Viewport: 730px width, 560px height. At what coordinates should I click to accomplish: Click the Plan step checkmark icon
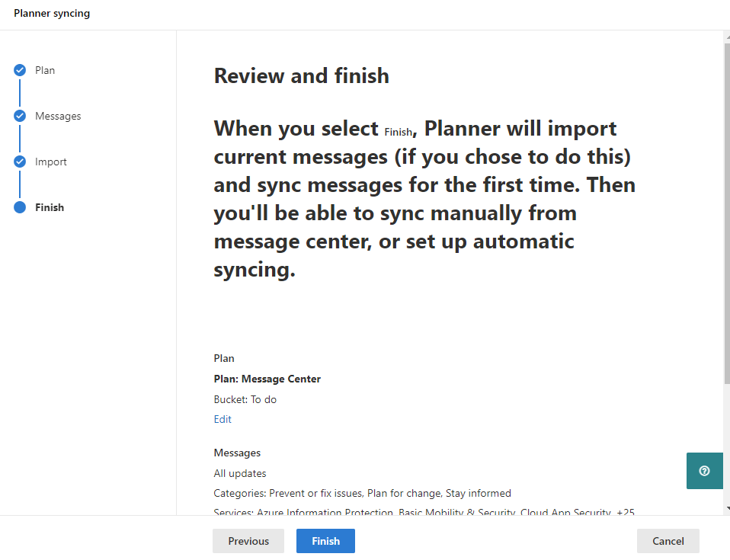(x=20, y=70)
